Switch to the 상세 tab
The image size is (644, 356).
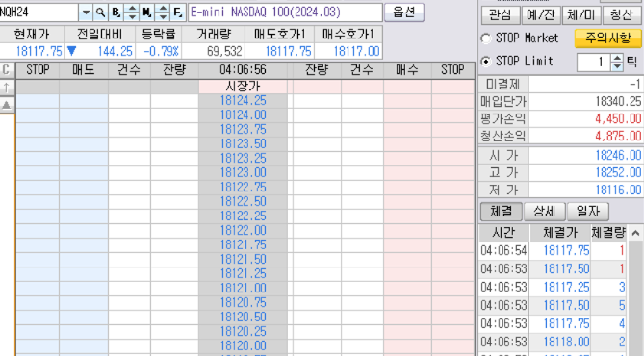point(545,212)
